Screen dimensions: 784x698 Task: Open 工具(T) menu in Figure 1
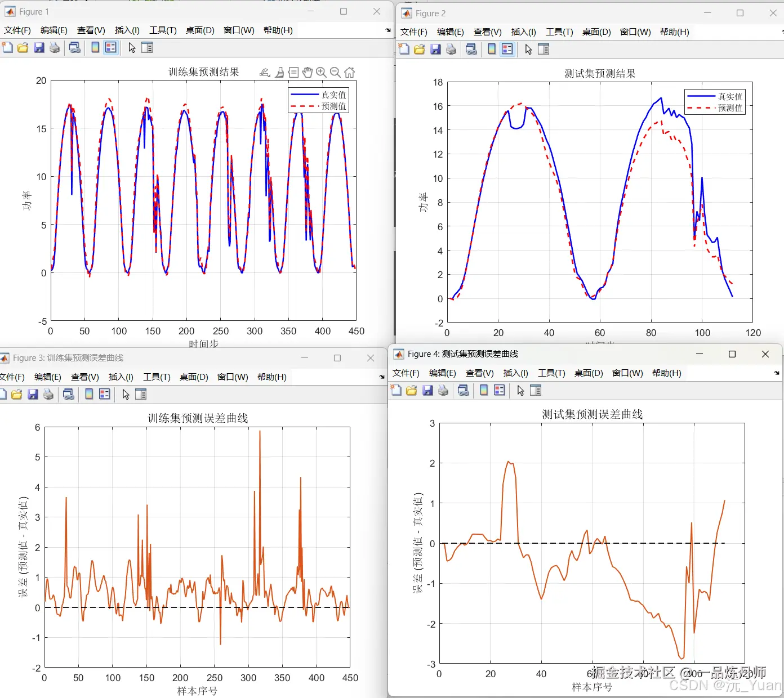(x=163, y=30)
